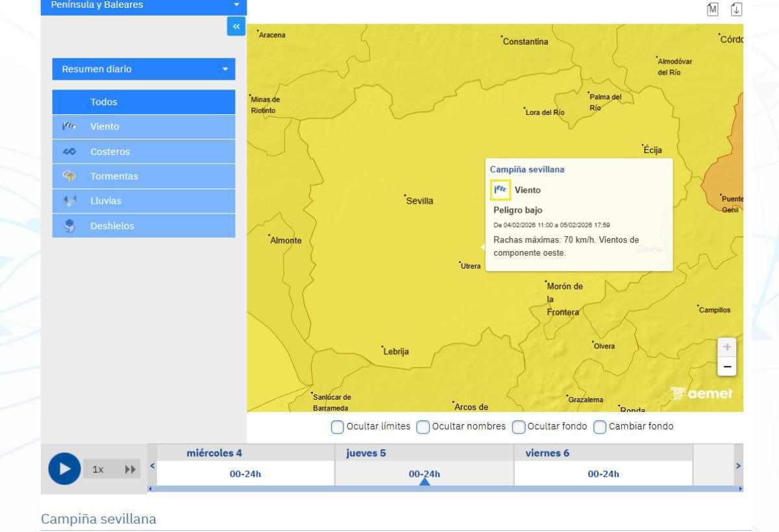The image size is (779, 532).
Task: Select the Viento wind warning icon
Action: click(69, 127)
